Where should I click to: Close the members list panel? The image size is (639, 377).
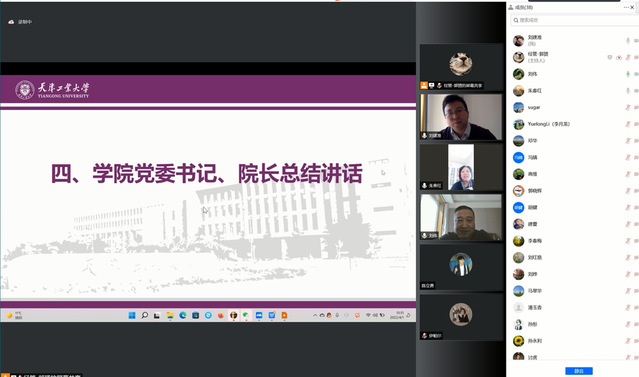click(x=632, y=7)
